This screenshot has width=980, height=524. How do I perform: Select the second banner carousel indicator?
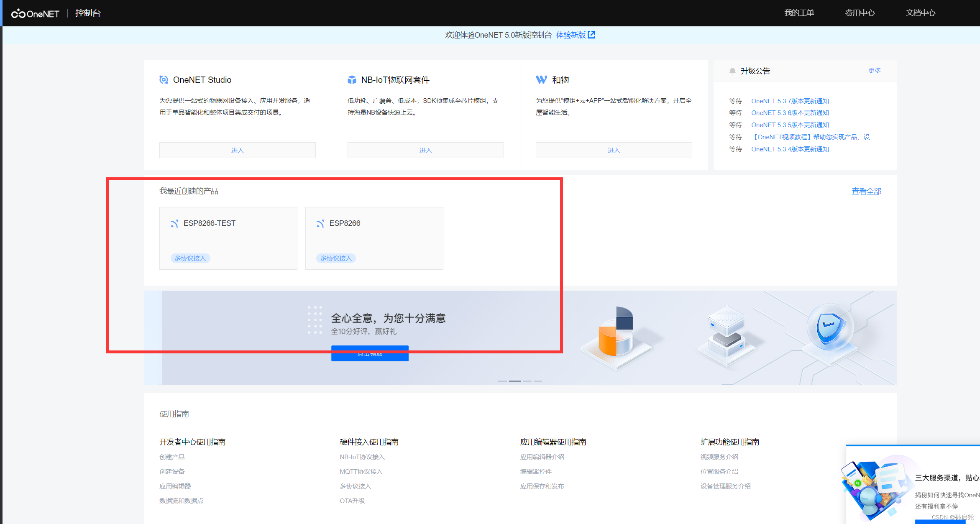pyautogui.click(x=515, y=381)
